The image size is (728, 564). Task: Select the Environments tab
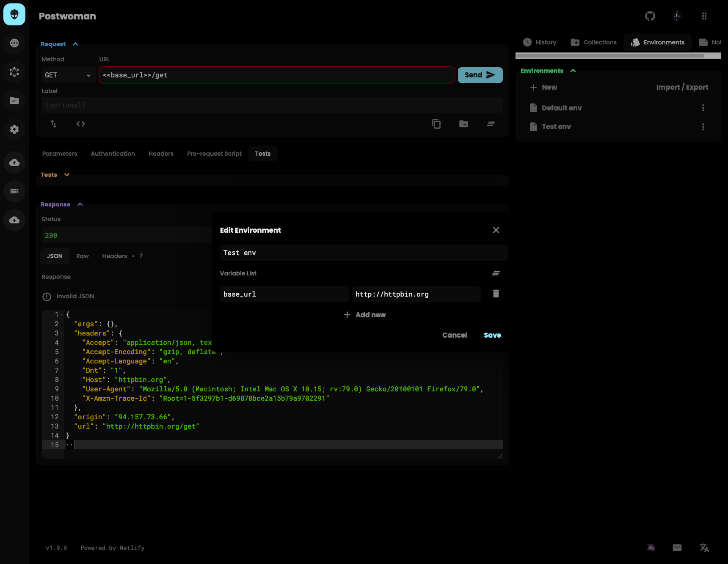[657, 42]
